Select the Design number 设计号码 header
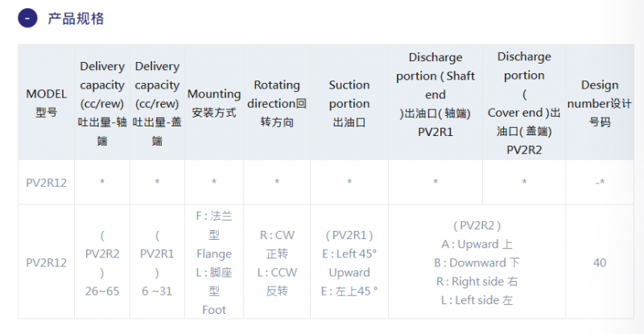The height and width of the screenshot is (334, 644). [600, 103]
